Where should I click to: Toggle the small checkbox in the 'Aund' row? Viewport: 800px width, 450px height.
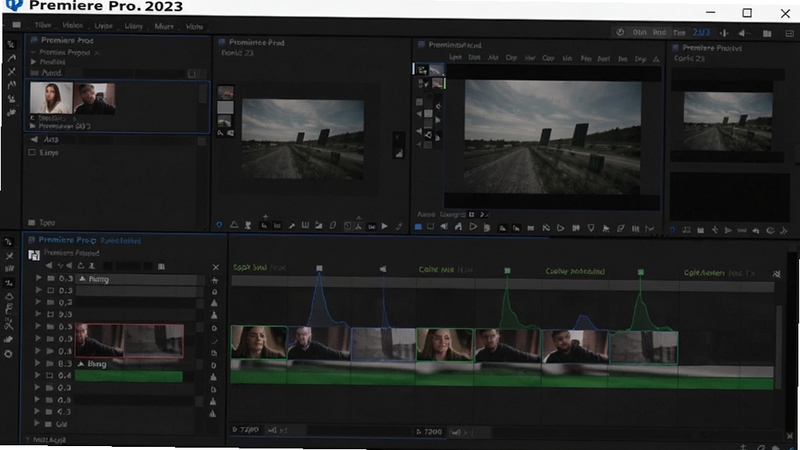(192, 73)
